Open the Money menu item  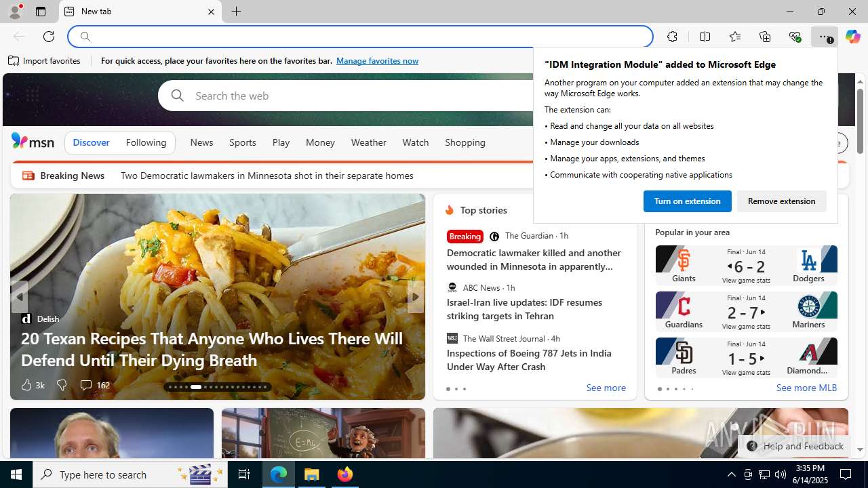320,142
